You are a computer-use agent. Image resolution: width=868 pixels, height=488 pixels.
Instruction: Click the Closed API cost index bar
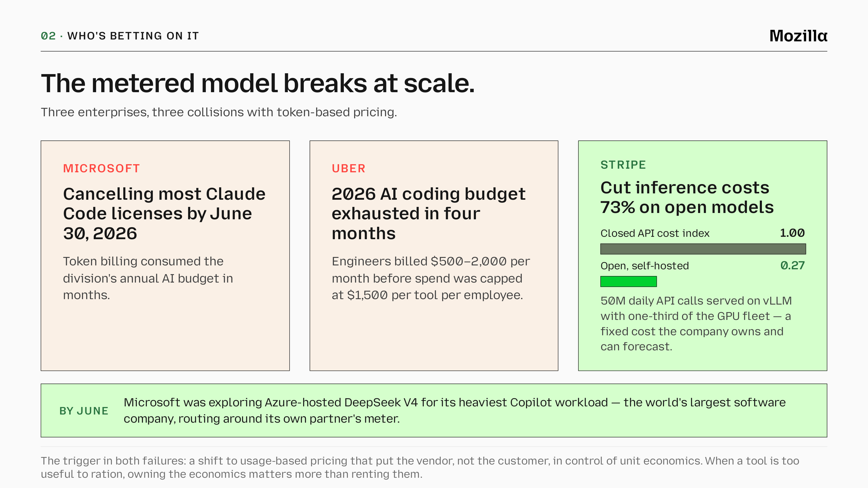pyautogui.click(x=703, y=249)
